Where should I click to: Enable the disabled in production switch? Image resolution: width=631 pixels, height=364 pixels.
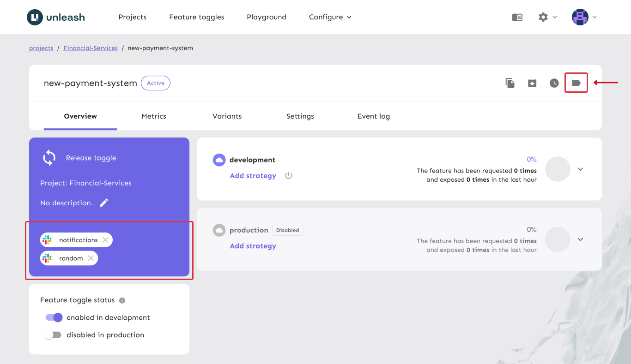point(53,335)
